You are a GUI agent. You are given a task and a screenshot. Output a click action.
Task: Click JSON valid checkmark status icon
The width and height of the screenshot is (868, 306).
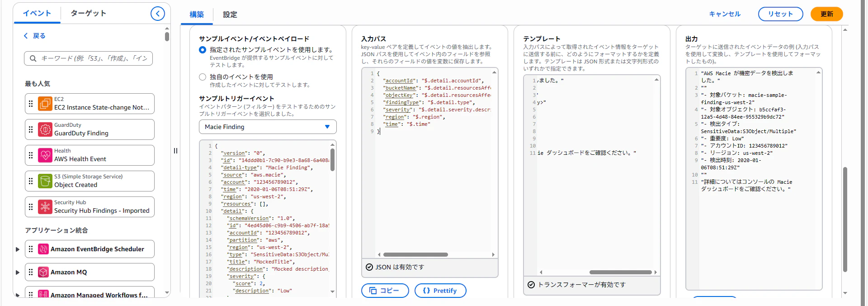click(369, 267)
